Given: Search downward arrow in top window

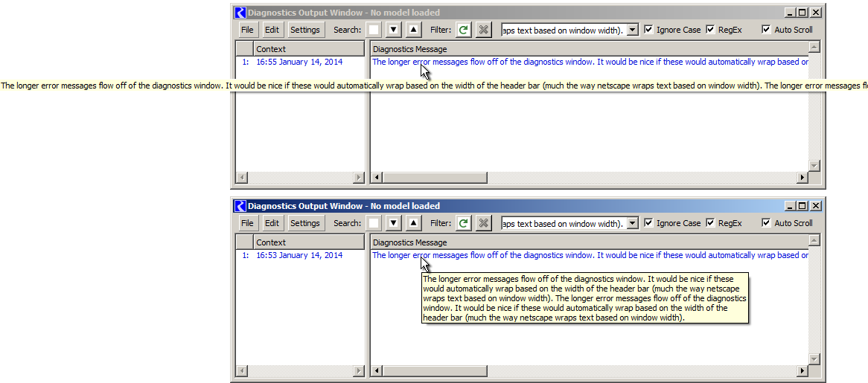Looking at the screenshot, I should (x=394, y=30).
